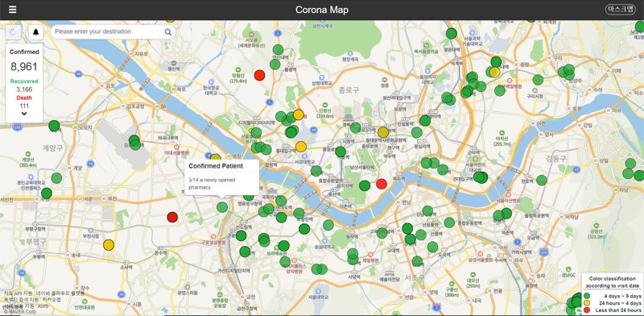
Task: Click the green 4 days ~ 9 days legend swatch
Action: tap(587, 296)
